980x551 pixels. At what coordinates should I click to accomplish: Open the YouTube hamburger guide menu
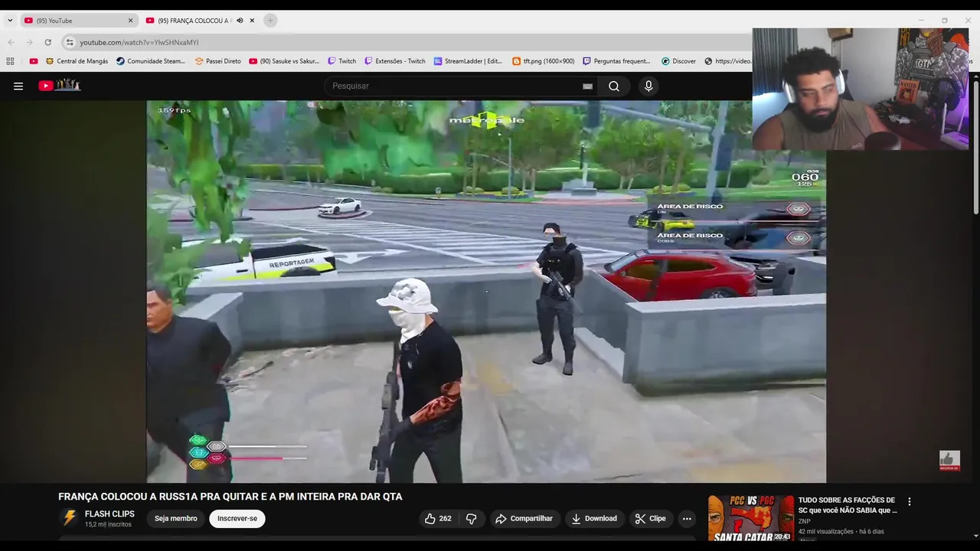18,86
